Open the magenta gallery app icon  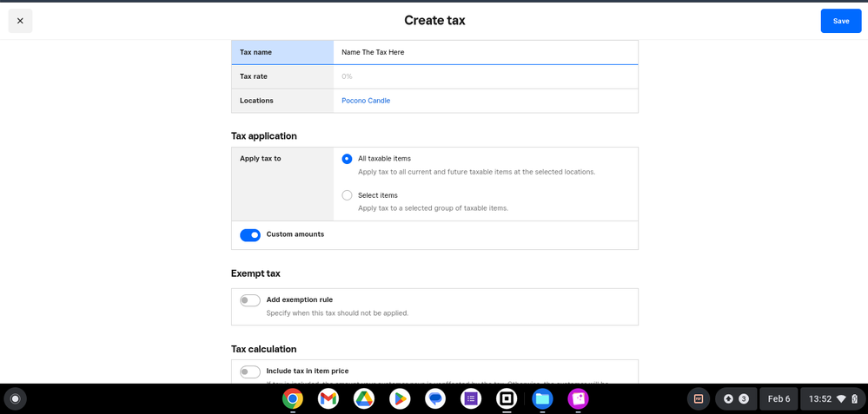coord(578,398)
